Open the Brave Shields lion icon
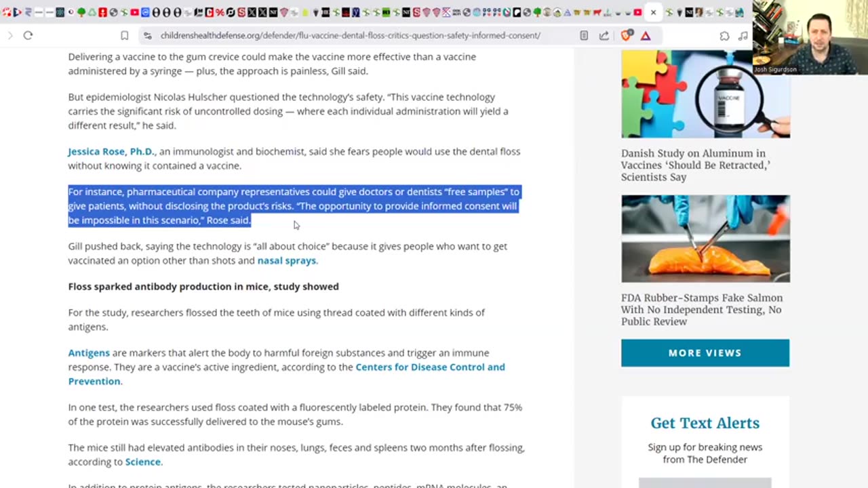 point(626,35)
